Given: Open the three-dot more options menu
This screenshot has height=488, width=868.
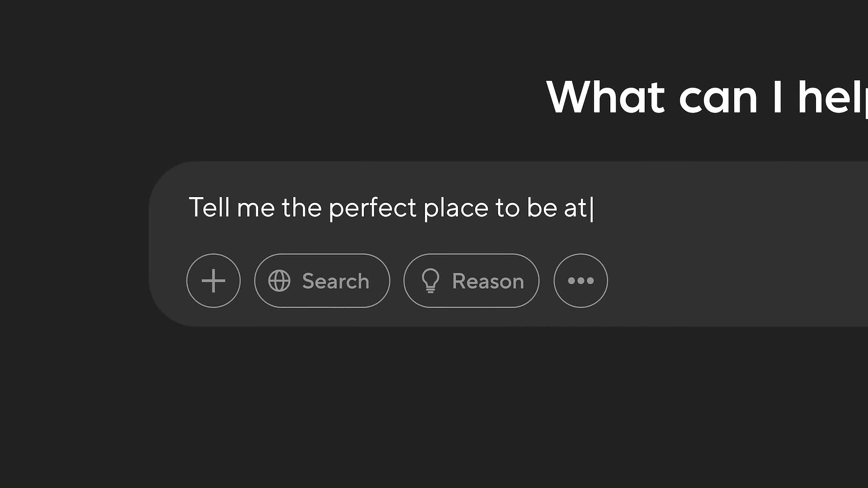Looking at the screenshot, I should (x=580, y=281).
